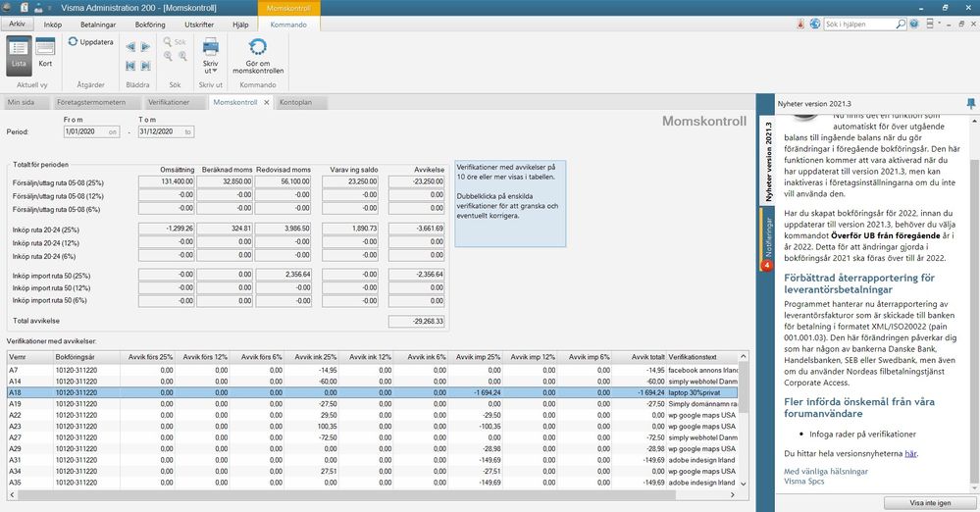
Task: Select verification row A14
Action: (x=373, y=382)
